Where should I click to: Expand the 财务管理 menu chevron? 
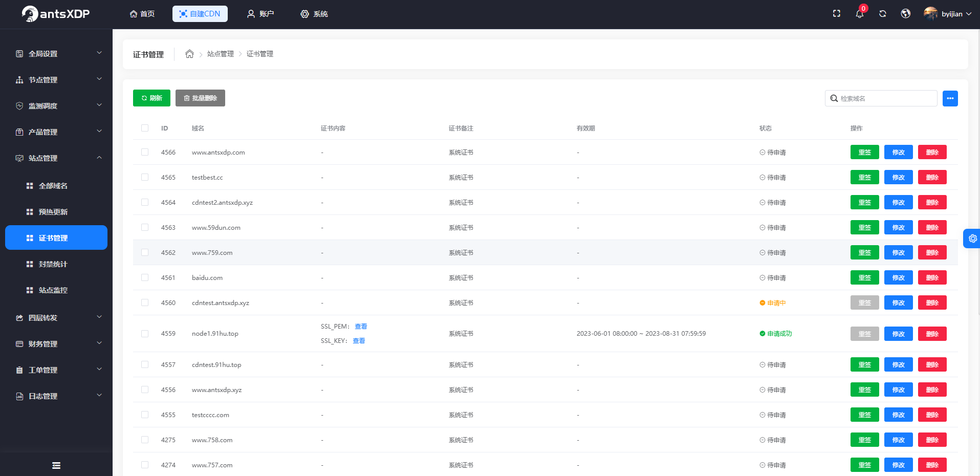coord(99,343)
